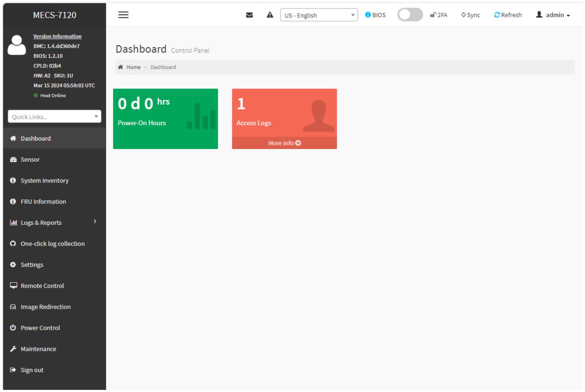Click the Power-On Hours green tile

(x=166, y=119)
